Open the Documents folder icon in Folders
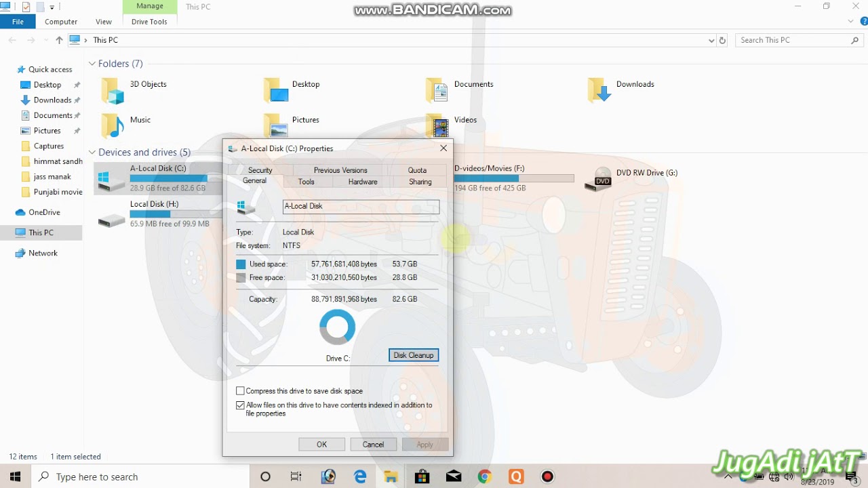868x488 pixels. tap(437, 90)
